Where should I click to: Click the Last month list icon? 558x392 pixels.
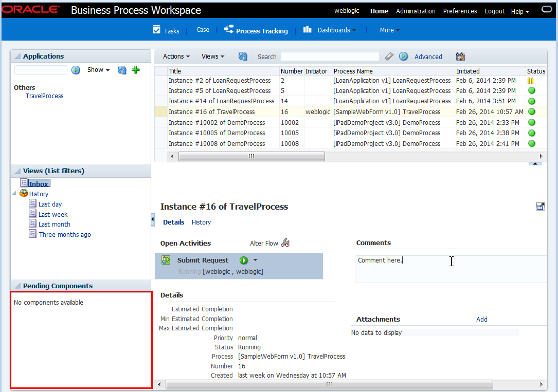(x=32, y=223)
